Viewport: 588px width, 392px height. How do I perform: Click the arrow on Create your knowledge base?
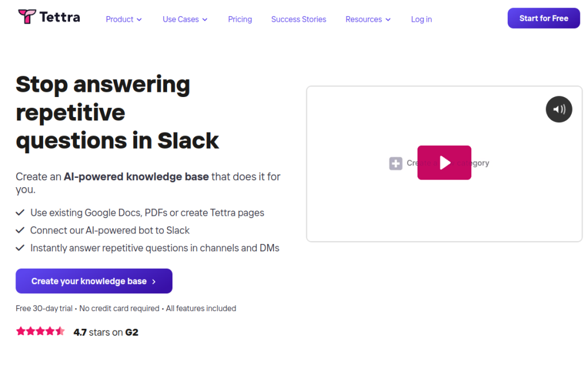154,281
